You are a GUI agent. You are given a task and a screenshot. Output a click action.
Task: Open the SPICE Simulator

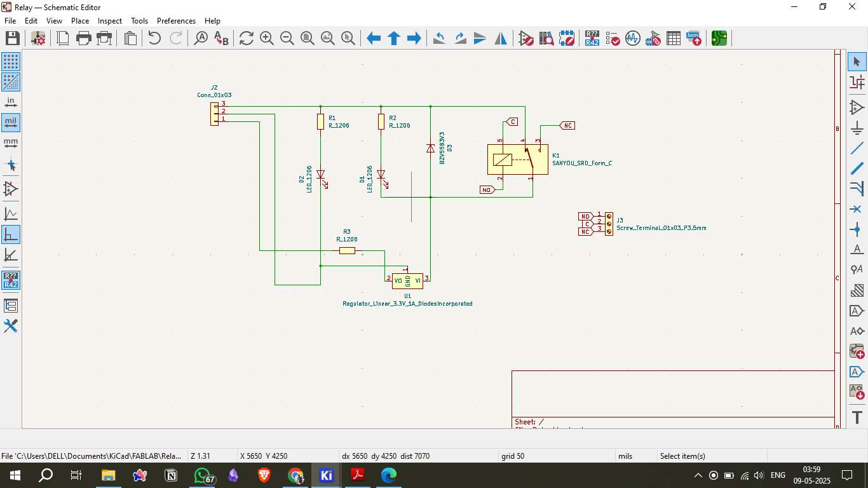(633, 38)
